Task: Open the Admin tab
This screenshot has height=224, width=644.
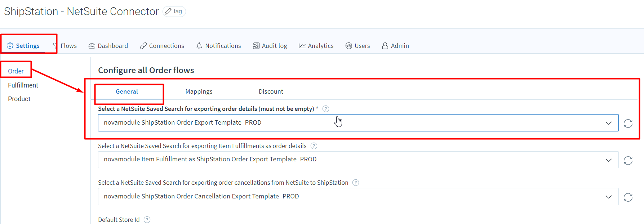Action: [x=395, y=46]
